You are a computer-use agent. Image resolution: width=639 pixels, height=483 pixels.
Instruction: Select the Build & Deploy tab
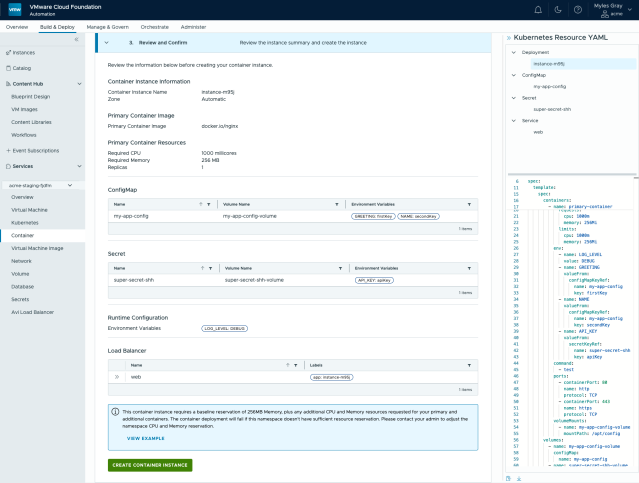tap(57, 27)
